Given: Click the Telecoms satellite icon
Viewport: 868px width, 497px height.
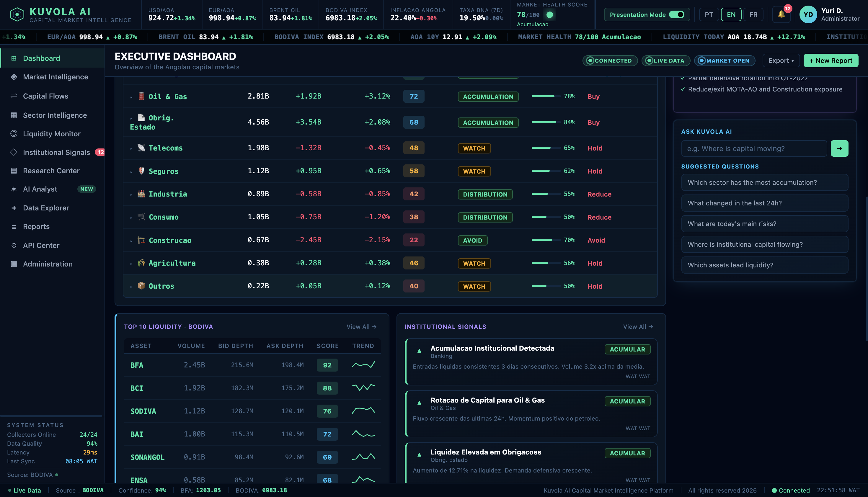Looking at the screenshot, I should [x=141, y=148].
